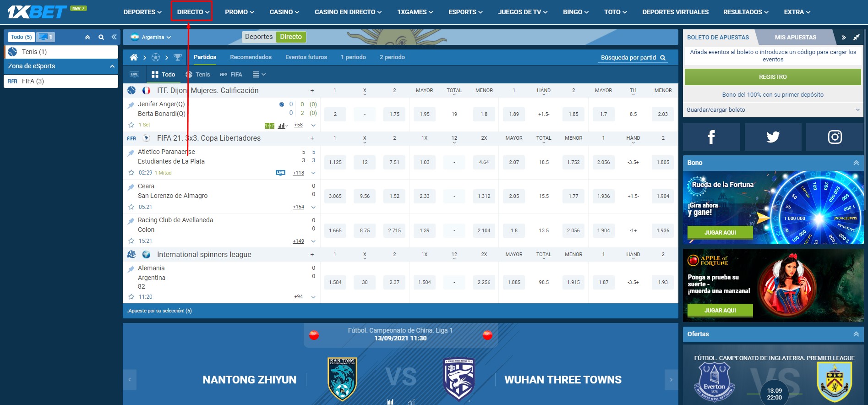
Task: Click odds 1.125 for Atletico Paranaense
Action: (x=335, y=162)
